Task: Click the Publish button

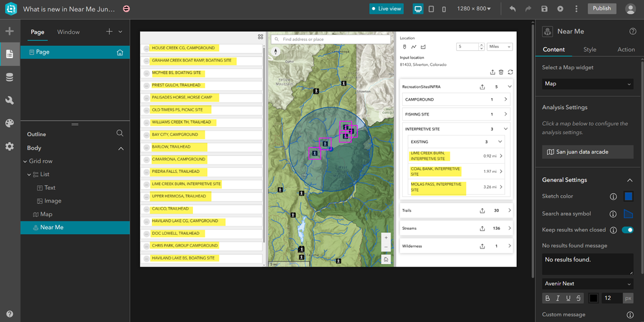Action: [x=601, y=8]
